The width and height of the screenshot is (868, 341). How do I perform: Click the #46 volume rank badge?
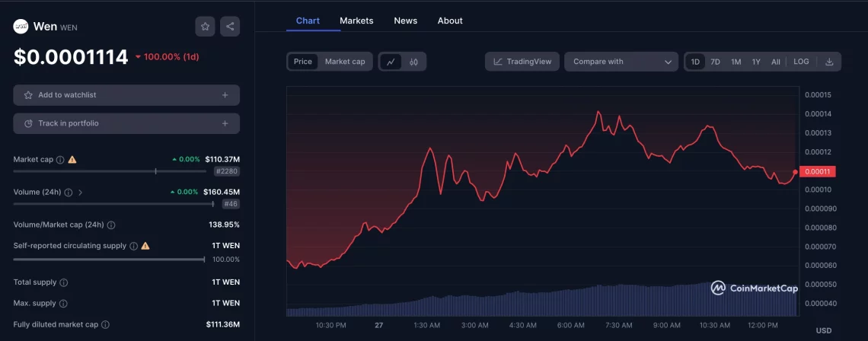point(231,204)
